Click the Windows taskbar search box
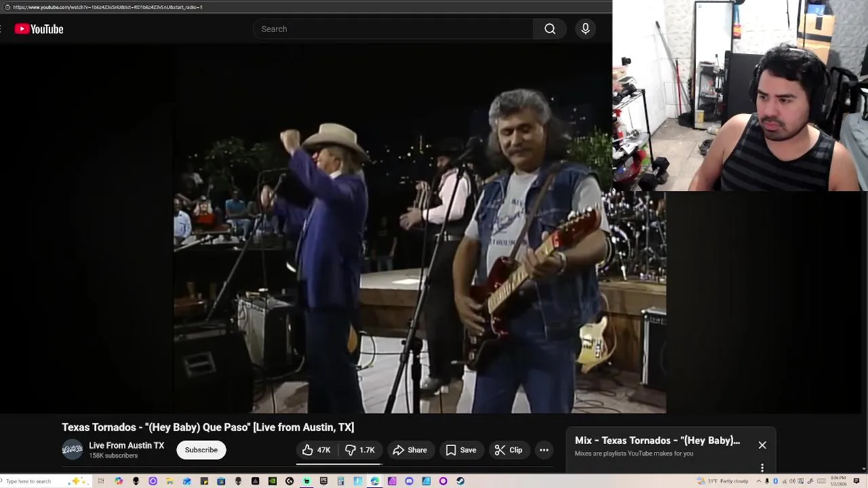Screen dimensions: 868x488 click(46, 481)
